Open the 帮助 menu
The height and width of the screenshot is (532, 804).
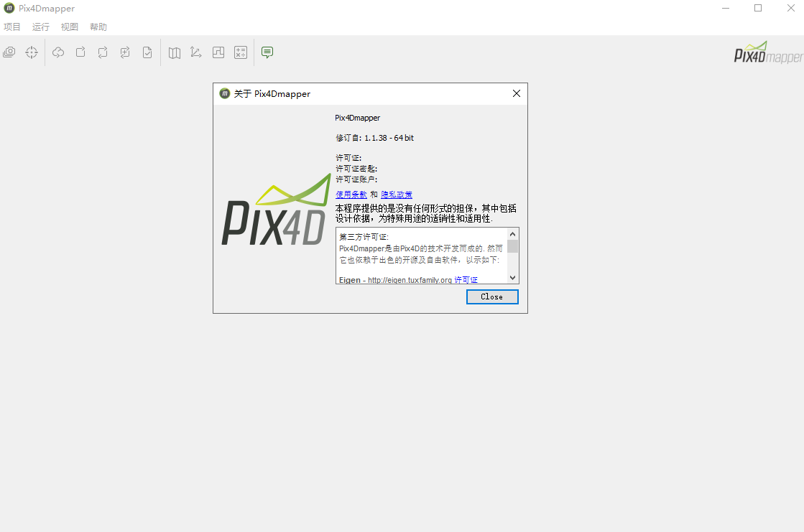[98, 27]
